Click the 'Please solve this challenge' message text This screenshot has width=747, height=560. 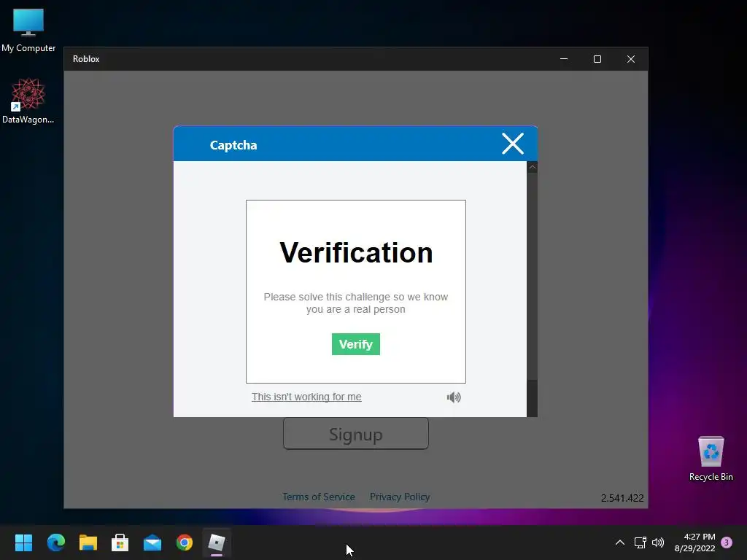point(356,303)
